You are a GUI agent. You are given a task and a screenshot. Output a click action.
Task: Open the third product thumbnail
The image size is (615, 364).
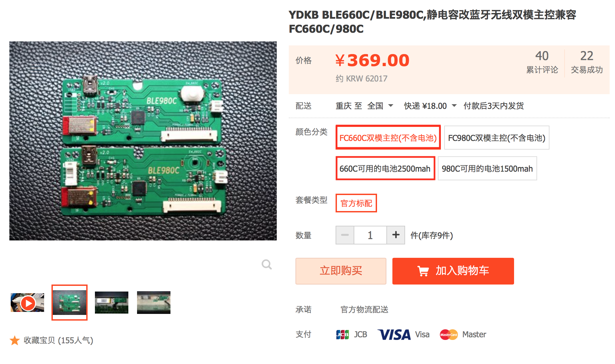tap(112, 303)
